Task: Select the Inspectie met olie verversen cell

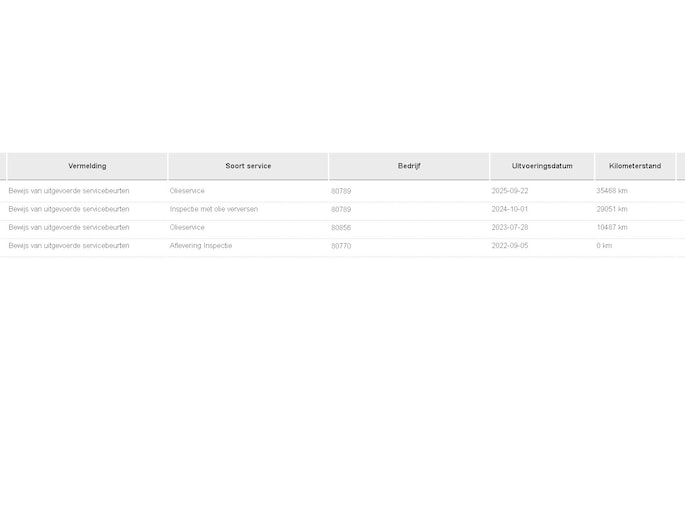Action: 214,209
